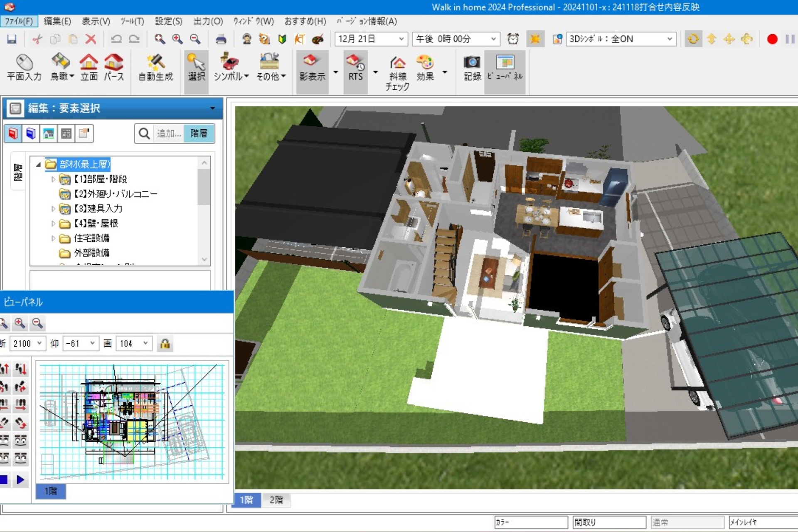Image resolution: width=798 pixels, height=532 pixels.
Task: Open the 出力(O) menu
Action: 208,21
